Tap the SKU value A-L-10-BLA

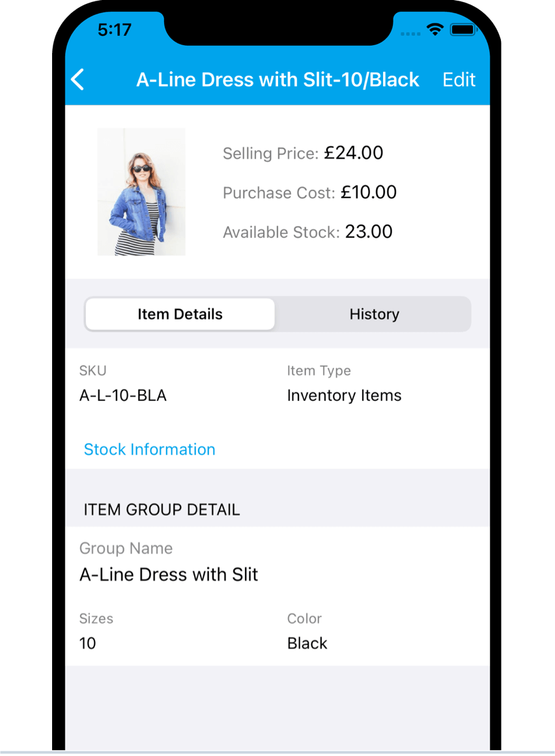click(x=123, y=396)
